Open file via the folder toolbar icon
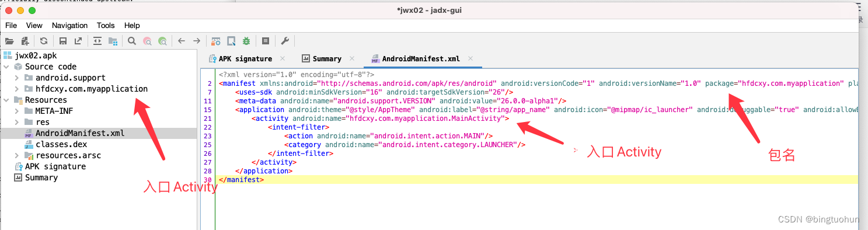The width and height of the screenshot is (868, 230). [9, 41]
